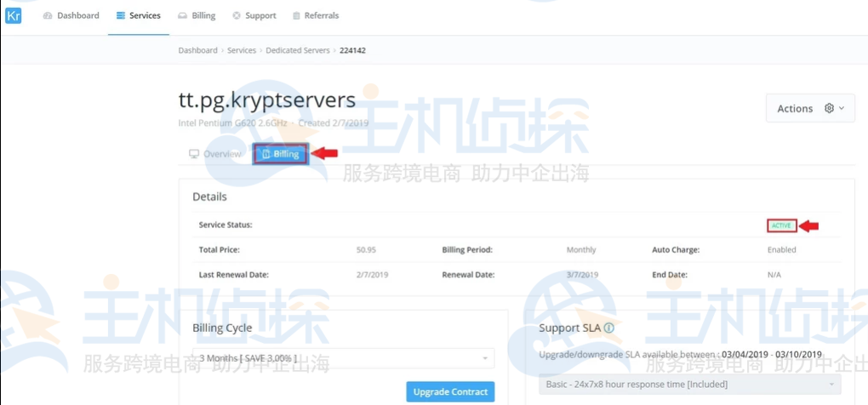The image size is (868, 405).
Task: Click the Intel Pentium G620 2.6GHz text
Action: 232,123
